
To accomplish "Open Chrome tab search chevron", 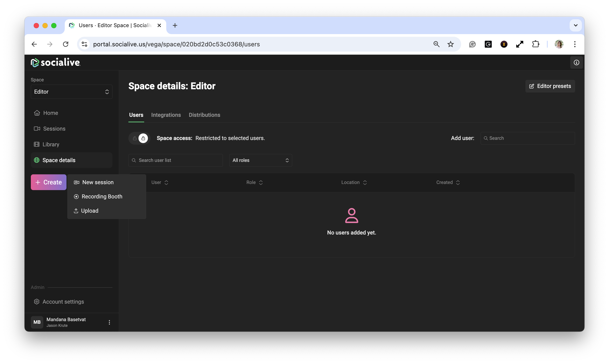I will tap(575, 26).
